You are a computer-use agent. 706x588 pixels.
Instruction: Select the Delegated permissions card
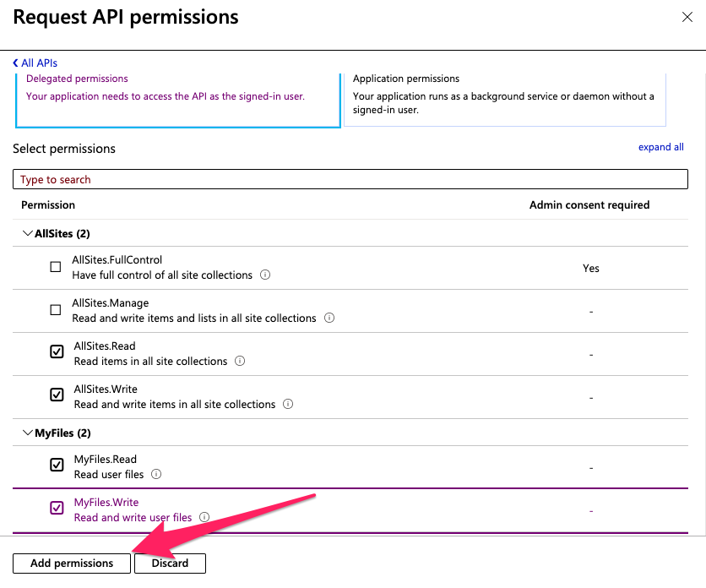178,100
